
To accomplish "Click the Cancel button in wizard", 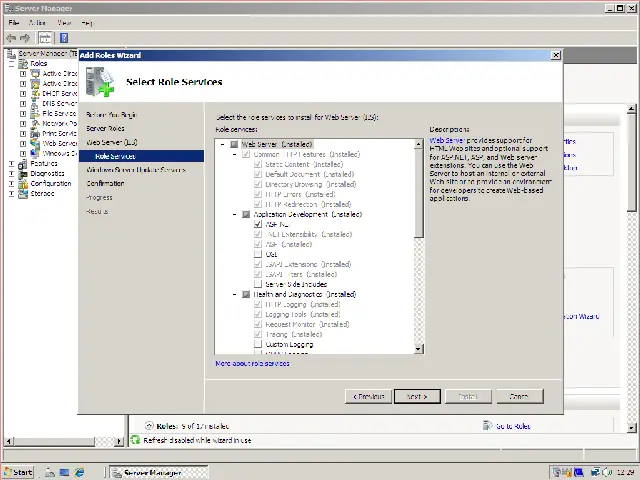I will click(x=520, y=396).
